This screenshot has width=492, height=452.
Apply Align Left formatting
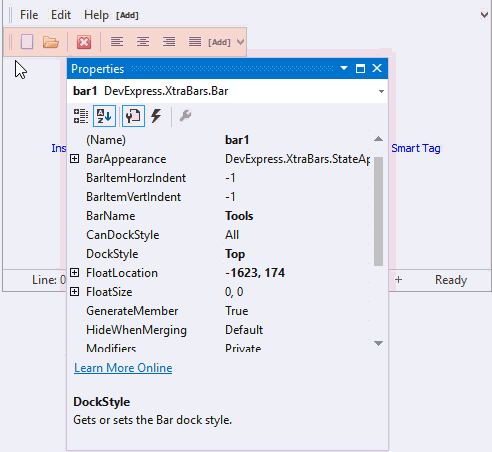click(x=117, y=42)
